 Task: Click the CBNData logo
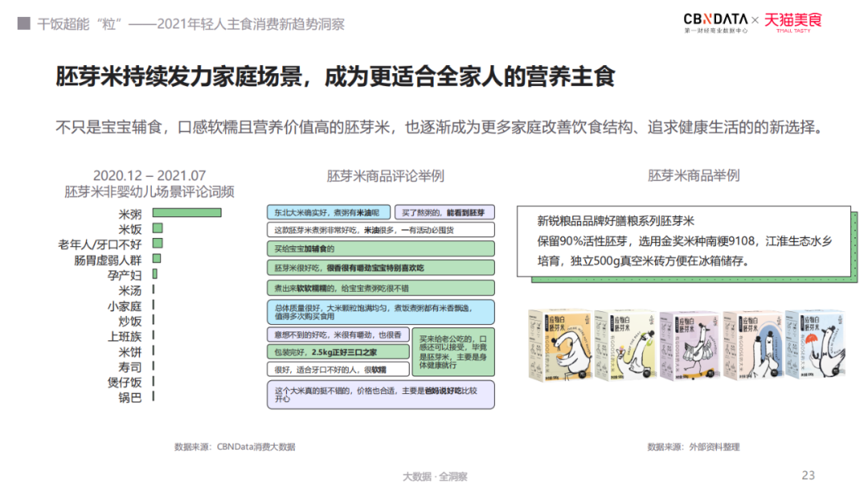tap(715, 23)
